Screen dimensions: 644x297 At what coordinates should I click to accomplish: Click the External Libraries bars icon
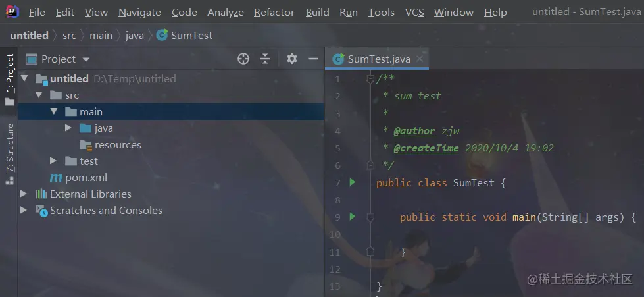(41, 194)
